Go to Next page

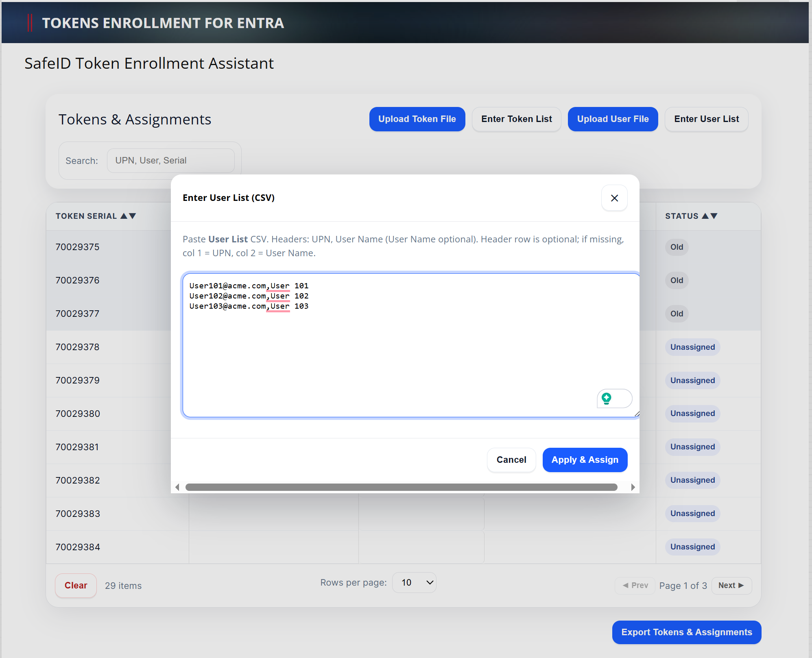point(731,585)
